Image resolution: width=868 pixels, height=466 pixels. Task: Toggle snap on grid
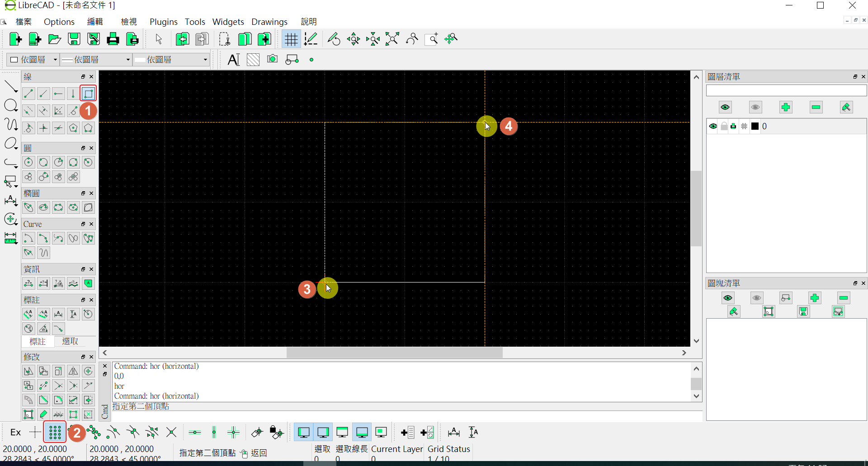[55, 432]
